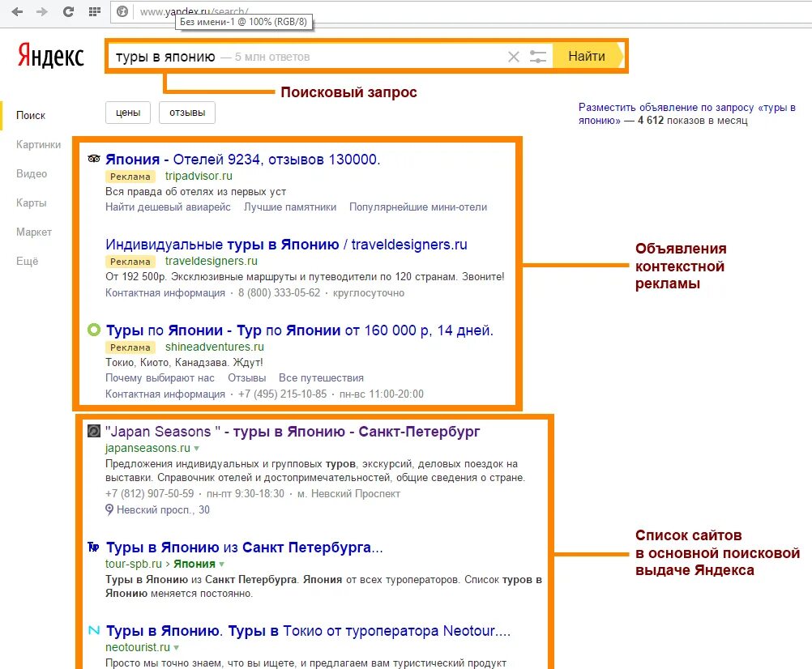
Task: Open shineadventures 'Отзывы' sitelink
Action: [247, 377]
